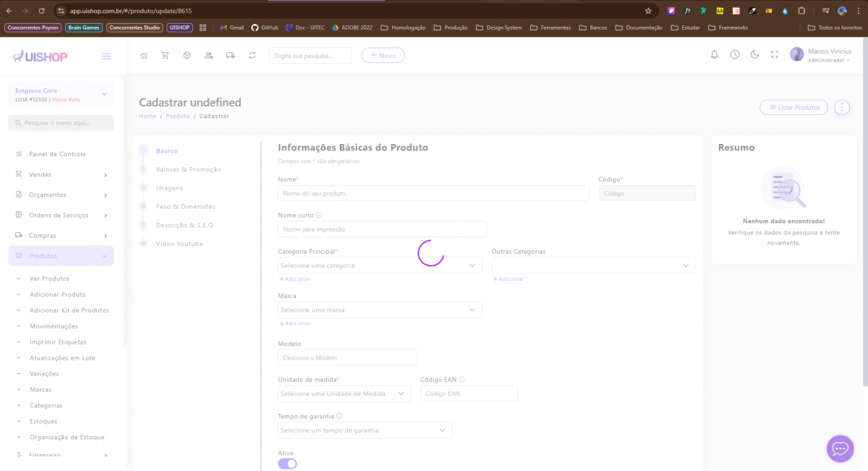Expand the Vendas sidebar menu
The width and height of the screenshot is (868, 471).
(x=61, y=174)
